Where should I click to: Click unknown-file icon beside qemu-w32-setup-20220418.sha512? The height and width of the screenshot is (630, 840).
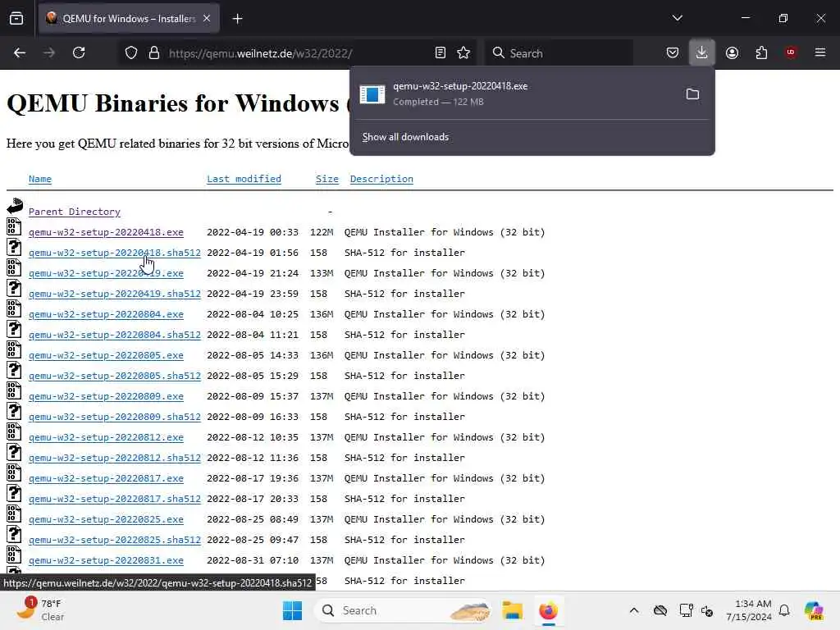click(14, 247)
